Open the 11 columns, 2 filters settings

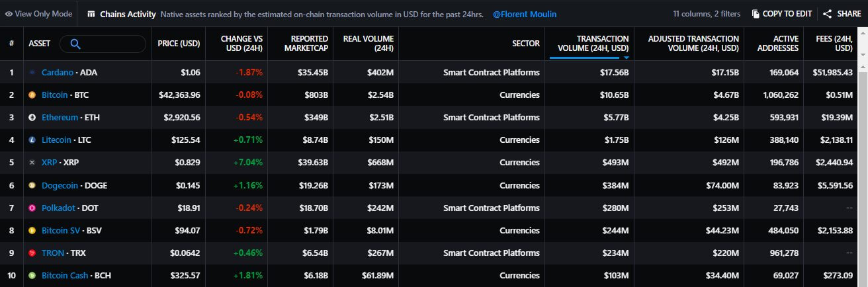point(706,14)
